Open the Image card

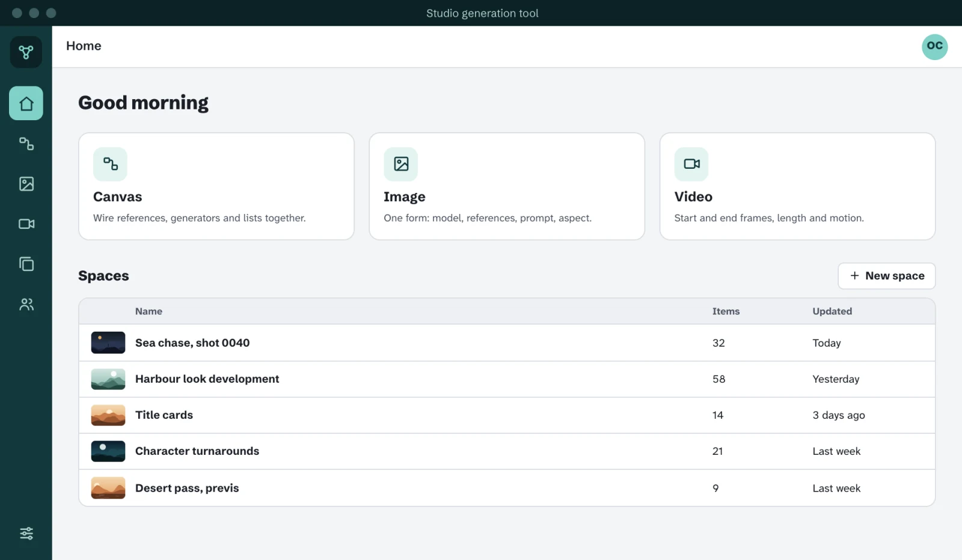tap(507, 186)
